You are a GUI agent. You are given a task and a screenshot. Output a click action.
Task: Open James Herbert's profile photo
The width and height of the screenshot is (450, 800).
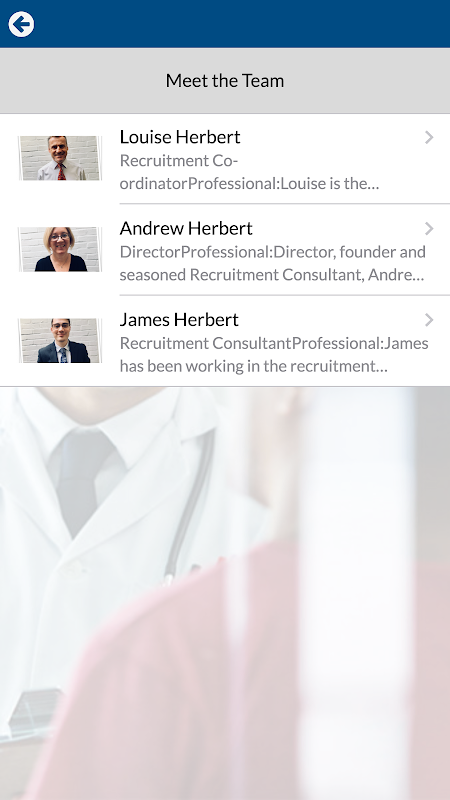[x=60, y=341]
